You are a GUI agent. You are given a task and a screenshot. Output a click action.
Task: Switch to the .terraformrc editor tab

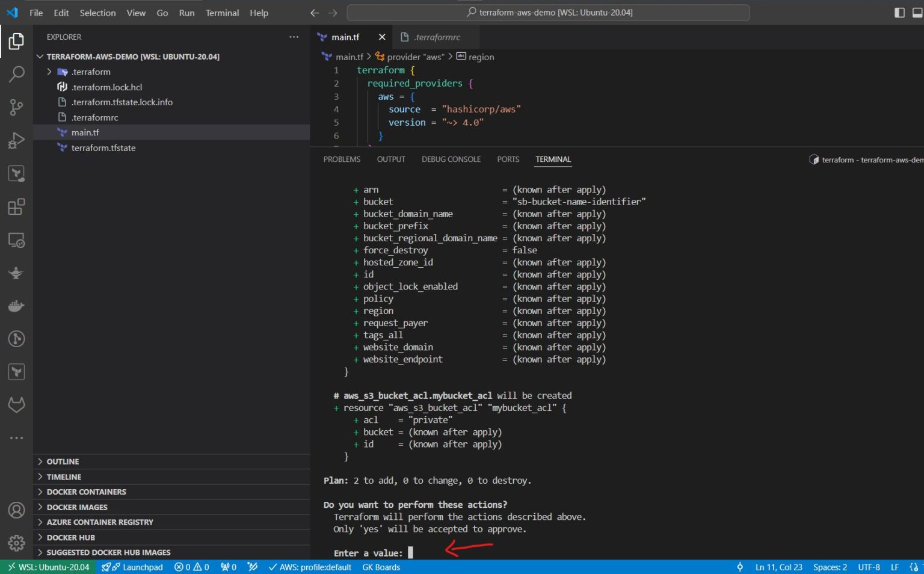pyautogui.click(x=437, y=37)
